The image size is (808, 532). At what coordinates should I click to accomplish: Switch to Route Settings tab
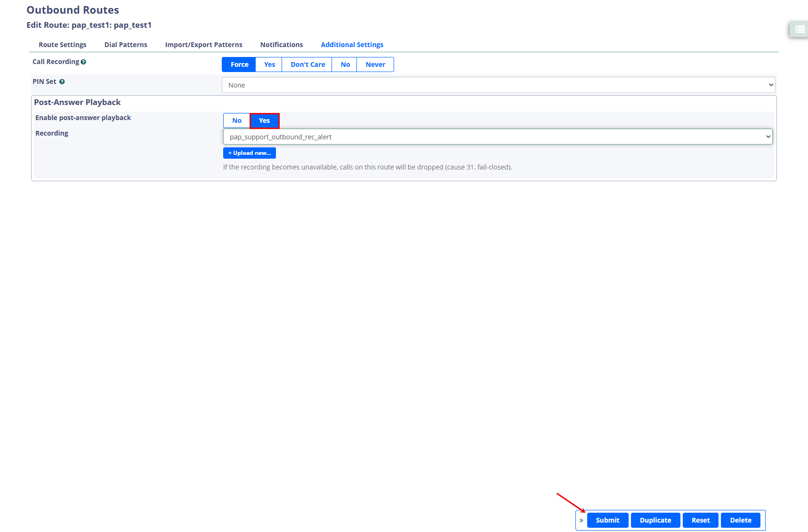click(63, 45)
